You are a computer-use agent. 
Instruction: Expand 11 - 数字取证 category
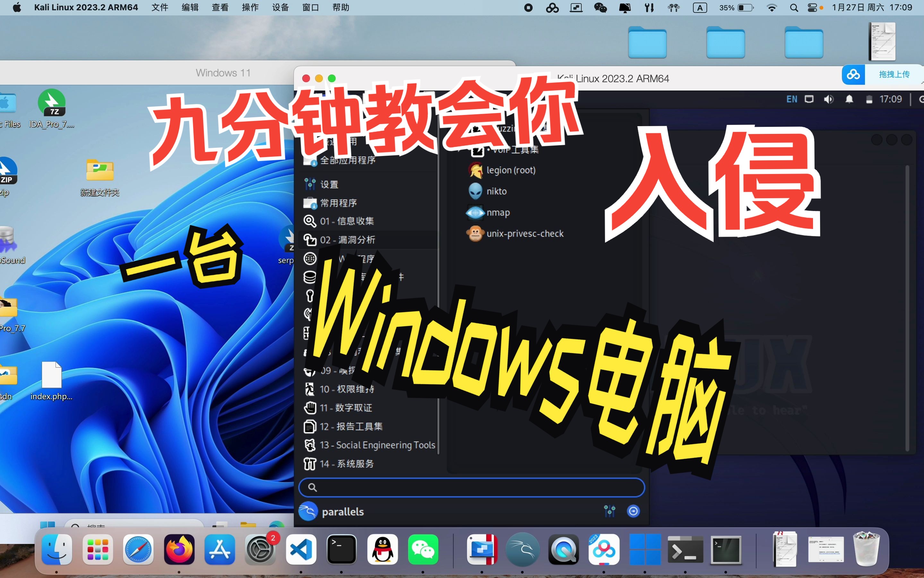click(x=368, y=407)
